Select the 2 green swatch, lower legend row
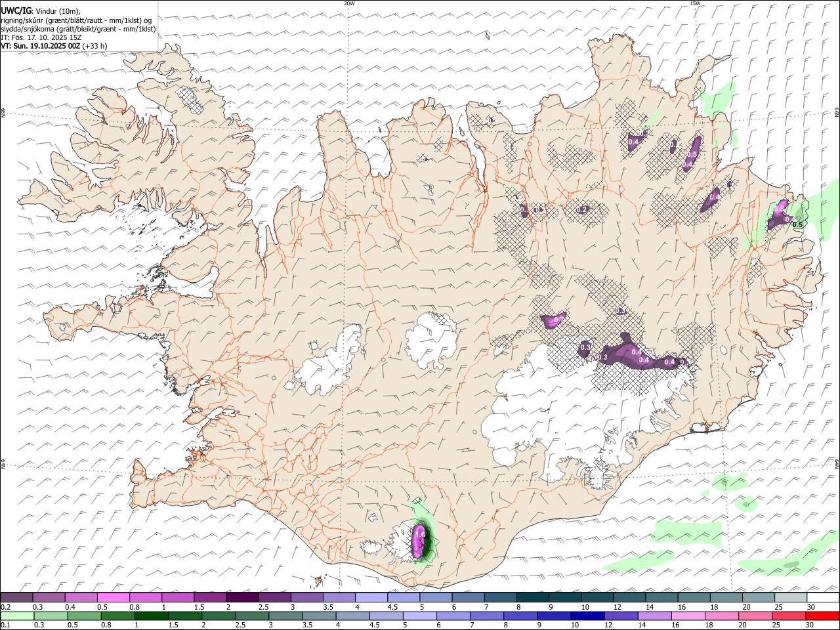The image size is (840, 630). (x=219, y=616)
